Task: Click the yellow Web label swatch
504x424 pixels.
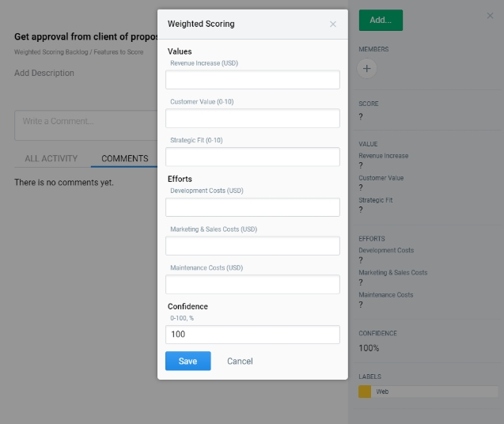Action: [x=365, y=392]
